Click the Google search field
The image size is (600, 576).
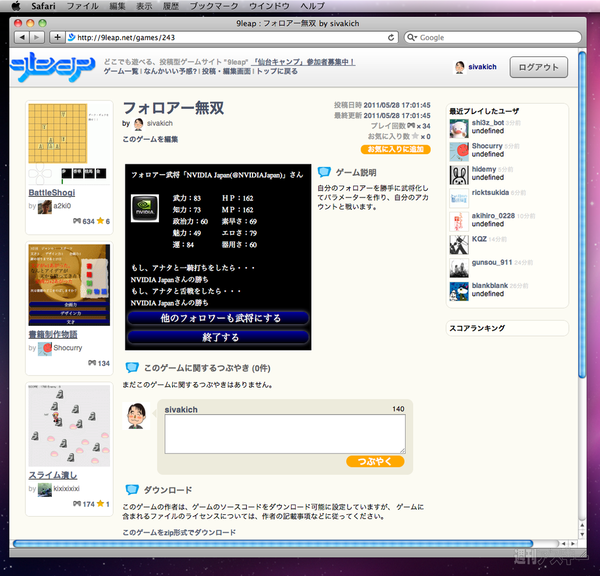(x=493, y=38)
